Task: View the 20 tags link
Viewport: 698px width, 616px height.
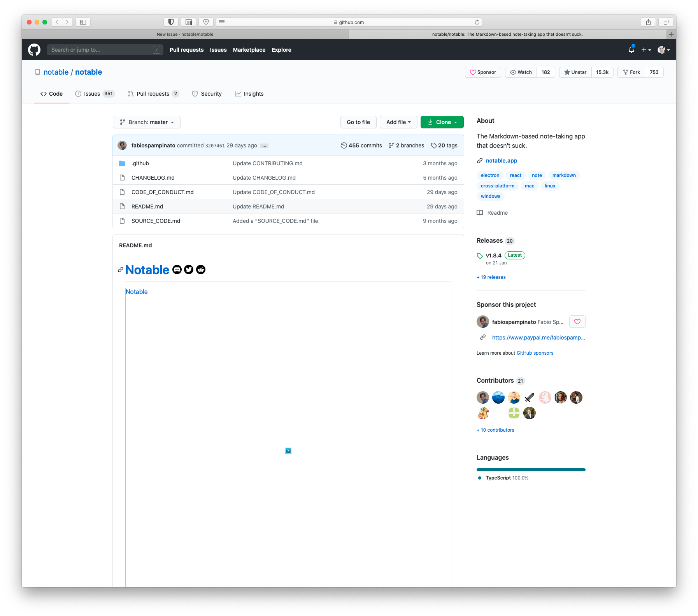Action: point(444,145)
